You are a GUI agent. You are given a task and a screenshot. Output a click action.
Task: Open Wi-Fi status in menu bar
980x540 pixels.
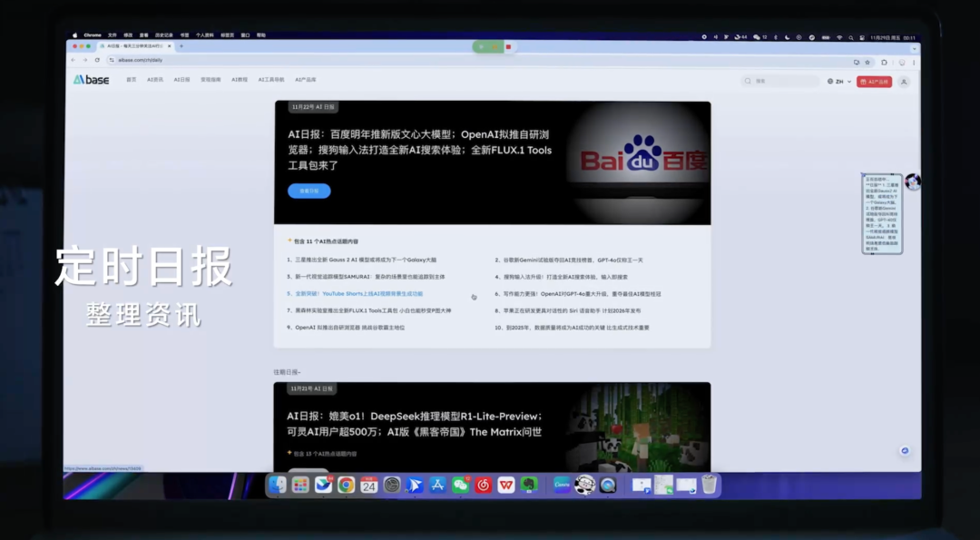pos(839,37)
